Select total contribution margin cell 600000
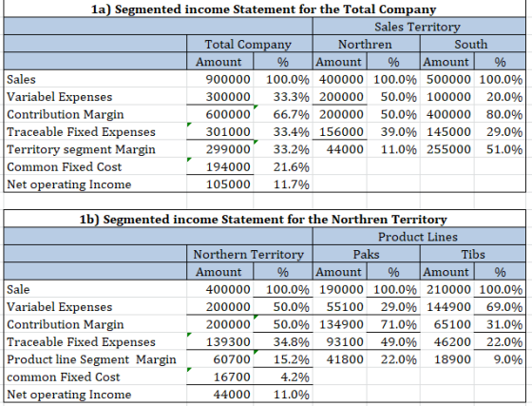The height and width of the screenshot is (406, 532). [219, 114]
